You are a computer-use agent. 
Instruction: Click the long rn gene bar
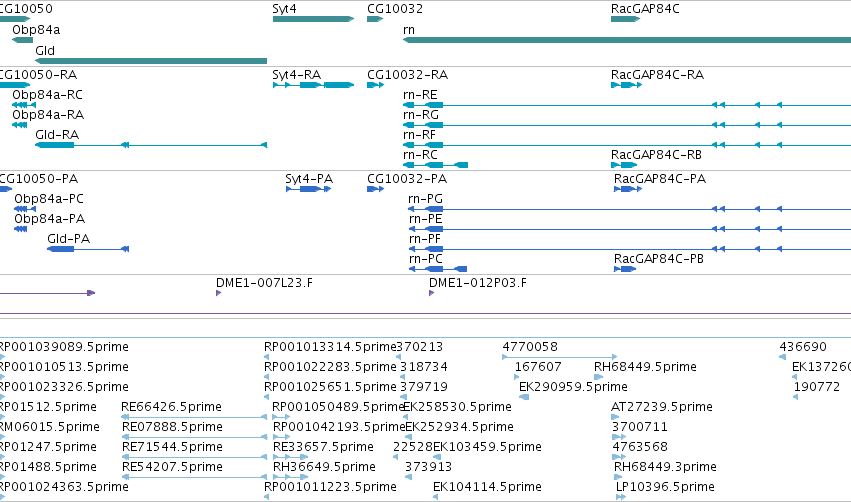(x=627, y=40)
